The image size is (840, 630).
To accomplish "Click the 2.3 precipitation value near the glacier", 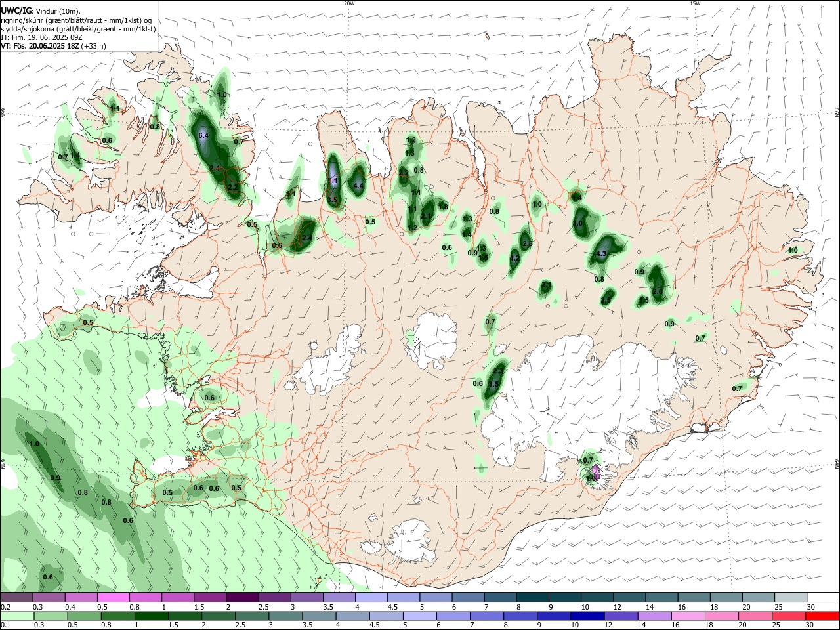I will point(497,371).
